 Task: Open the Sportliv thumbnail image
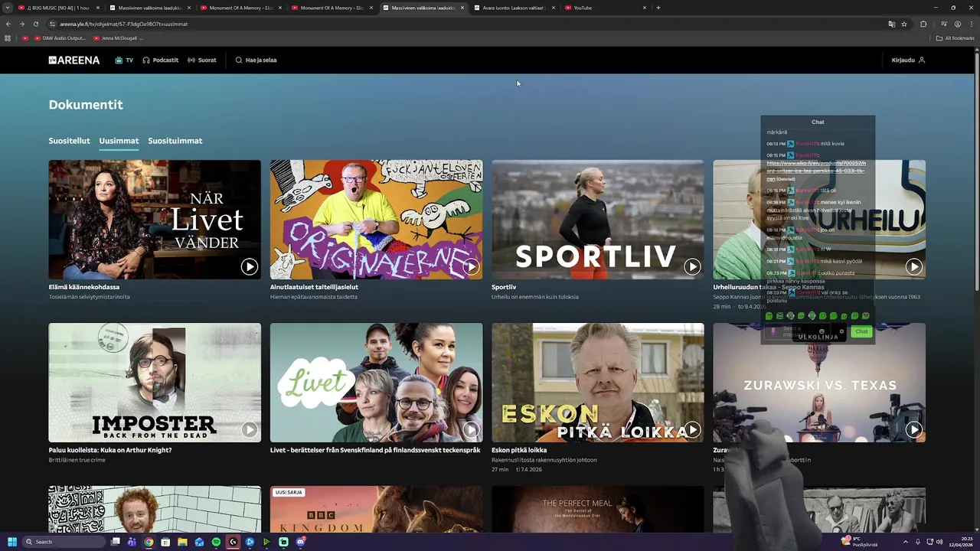(x=597, y=219)
